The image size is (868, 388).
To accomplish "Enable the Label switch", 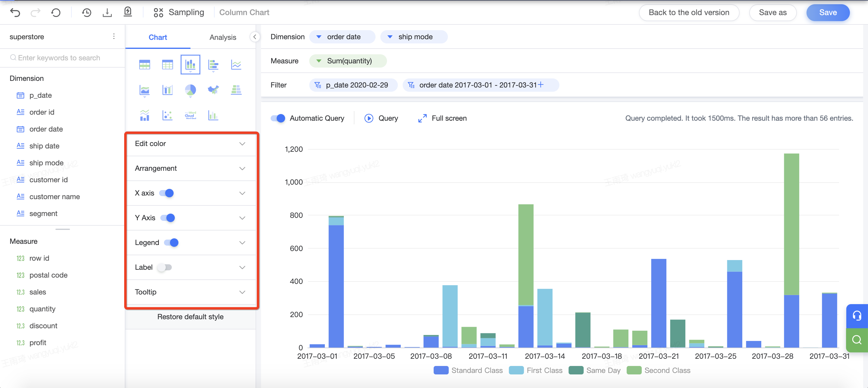I will [x=165, y=267].
